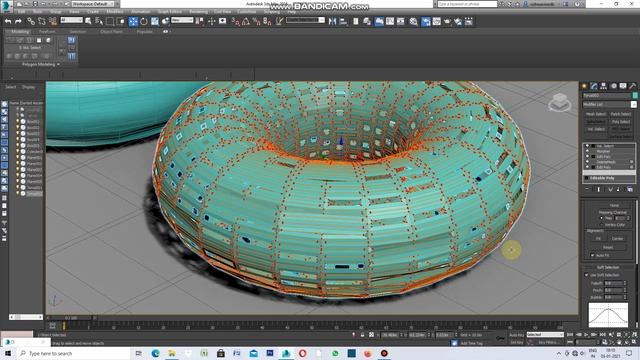Select the Map mapping channel radio button
This screenshot has height=360, width=640.
pyautogui.click(x=602, y=218)
